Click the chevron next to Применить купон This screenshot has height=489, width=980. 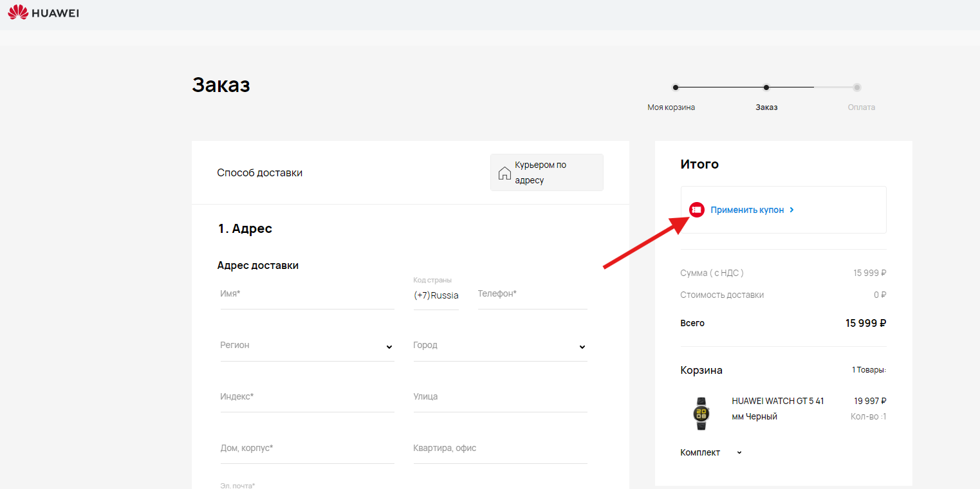click(791, 210)
